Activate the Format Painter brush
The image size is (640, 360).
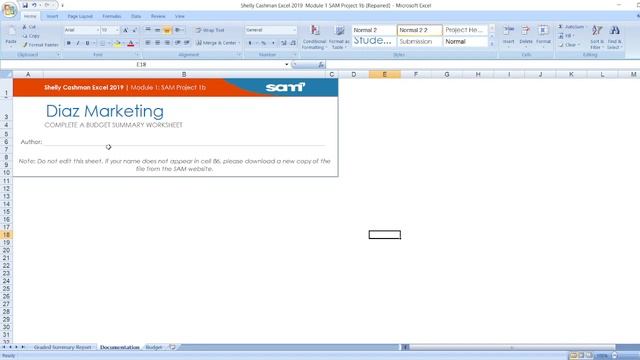(41, 45)
